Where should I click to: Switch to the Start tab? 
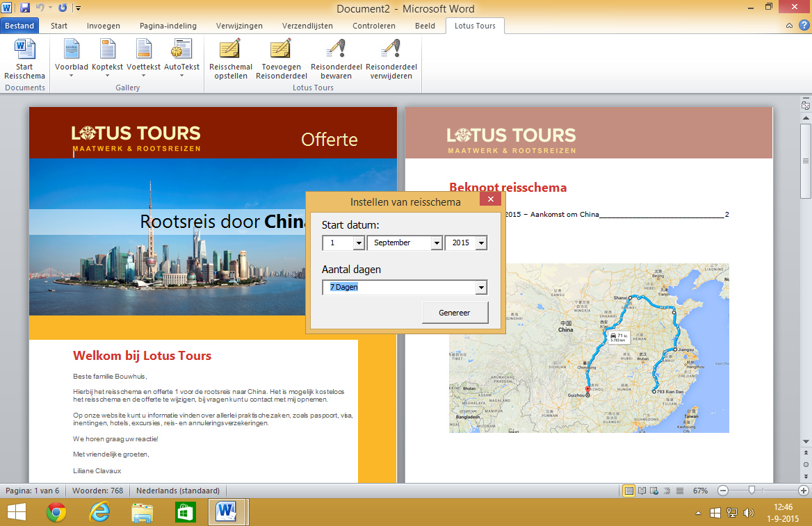pos(59,26)
